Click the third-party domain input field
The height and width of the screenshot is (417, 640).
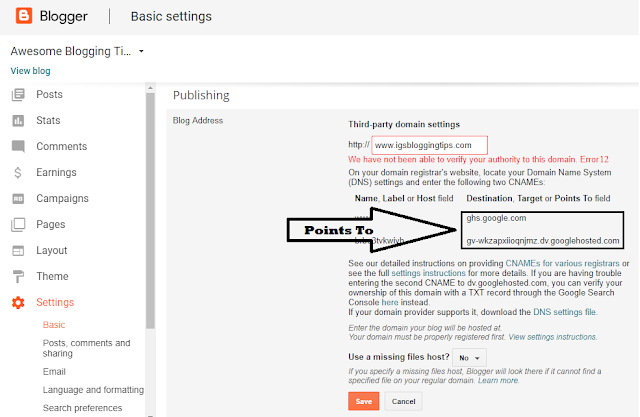tap(429, 145)
